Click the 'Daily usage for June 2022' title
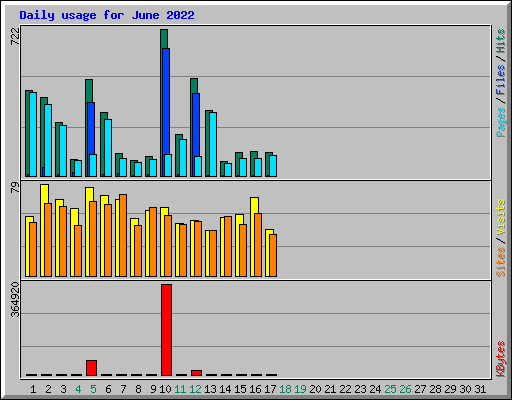The image size is (512, 400). point(107,15)
